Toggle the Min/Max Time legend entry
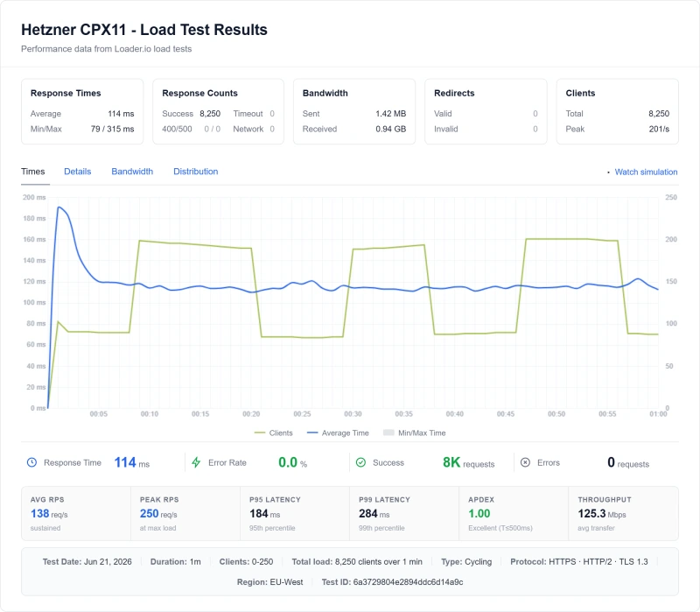 [x=414, y=433]
